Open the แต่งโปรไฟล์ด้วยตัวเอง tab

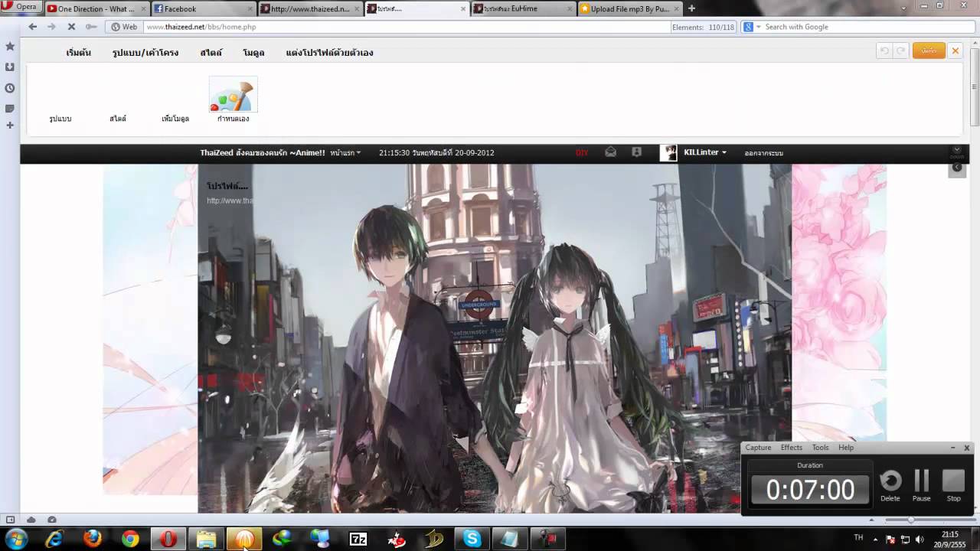[x=330, y=53]
